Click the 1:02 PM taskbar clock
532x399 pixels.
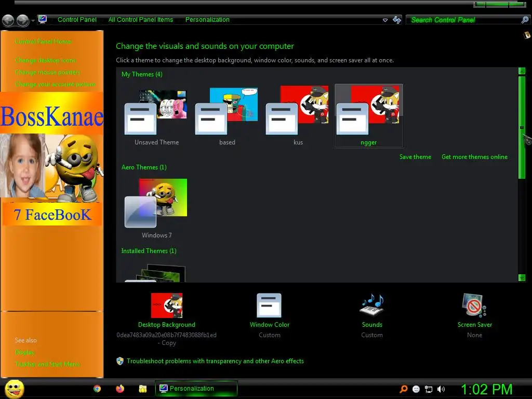pos(486,389)
